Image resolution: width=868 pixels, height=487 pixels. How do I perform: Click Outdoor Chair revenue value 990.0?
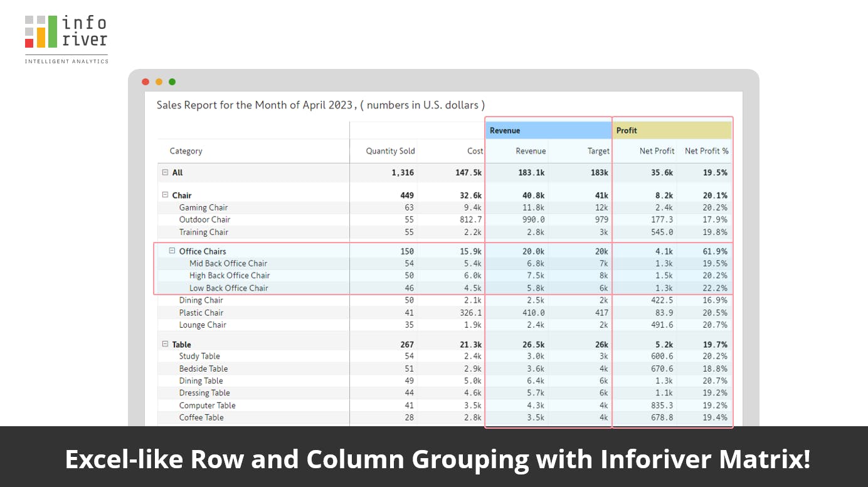click(534, 219)
